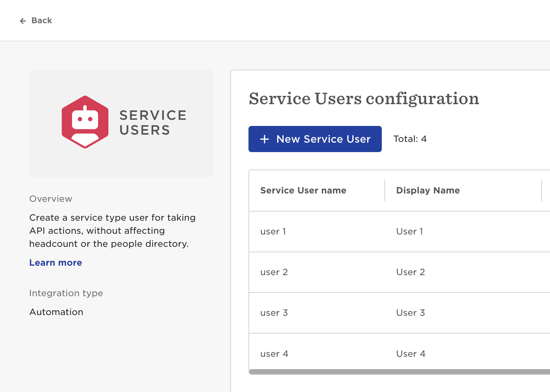The image size is (550, 392).
Task: Open the Learn more link
Action: [x=56, y=262]
